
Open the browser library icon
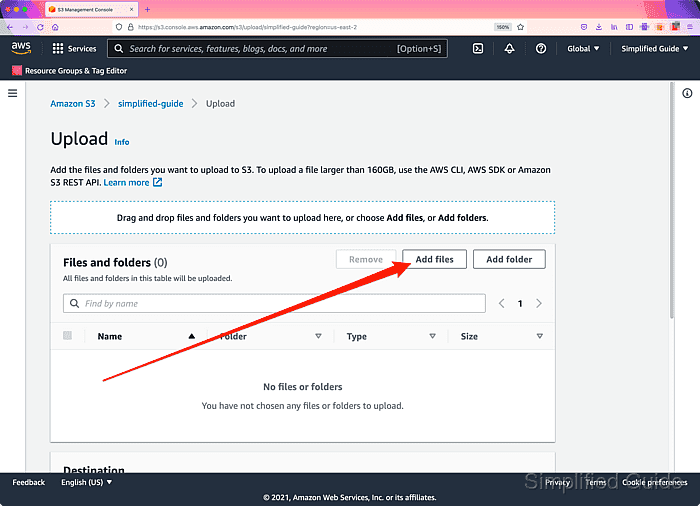614,27
